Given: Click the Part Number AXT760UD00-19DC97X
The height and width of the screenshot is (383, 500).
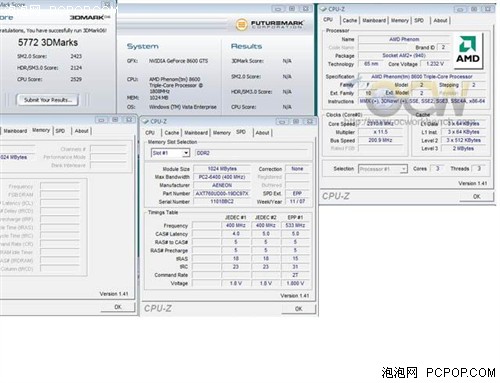Looking at the screenshot, I should pos(222,193).
